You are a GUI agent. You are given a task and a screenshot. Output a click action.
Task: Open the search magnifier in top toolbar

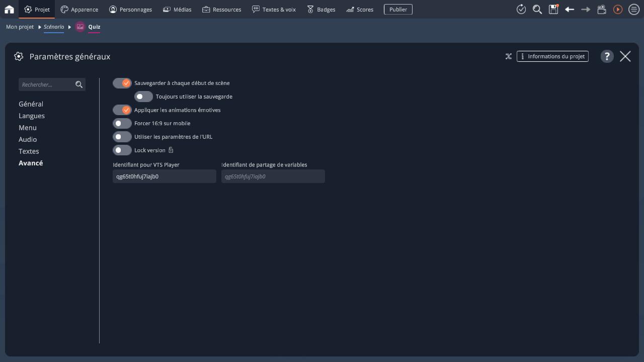coord(537,9)
